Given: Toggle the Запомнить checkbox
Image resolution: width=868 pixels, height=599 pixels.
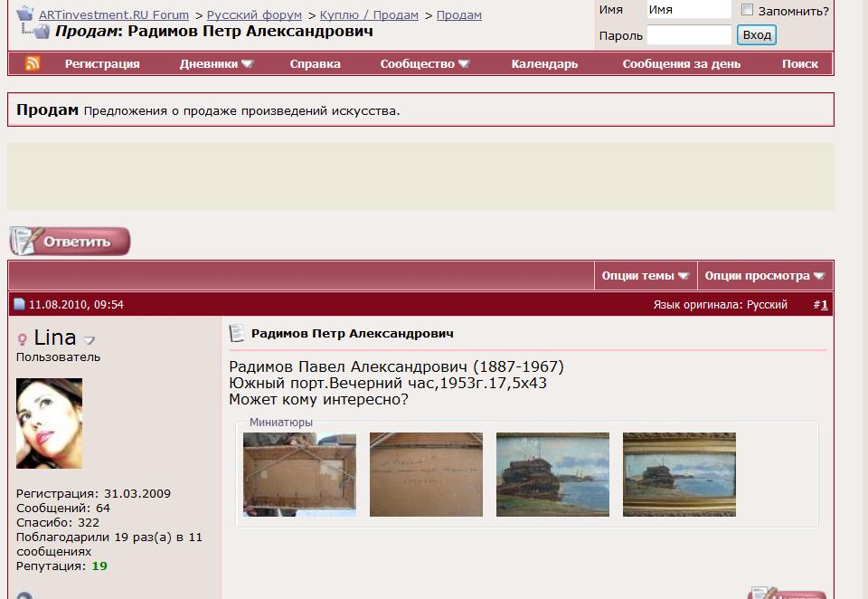Looking at the screenshot, I should [747, 10].
